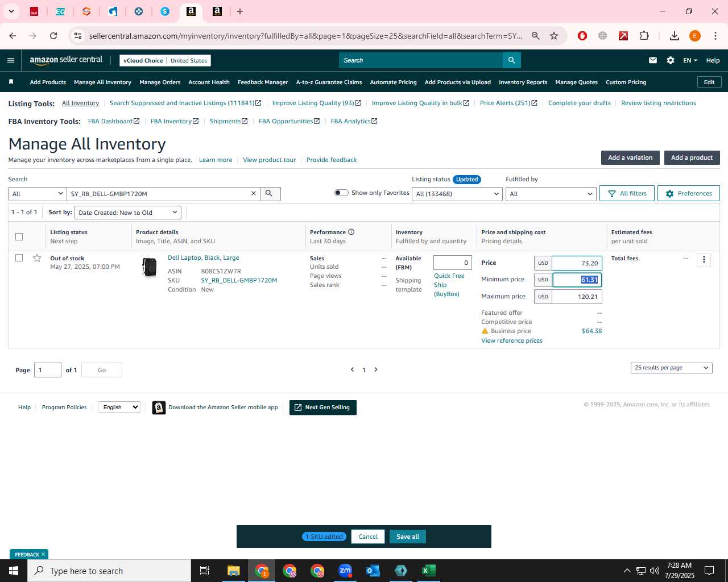Open the browser extensions puzzle icon
Image resolution: width=728 pixels, height=582 pixels.
644,36
